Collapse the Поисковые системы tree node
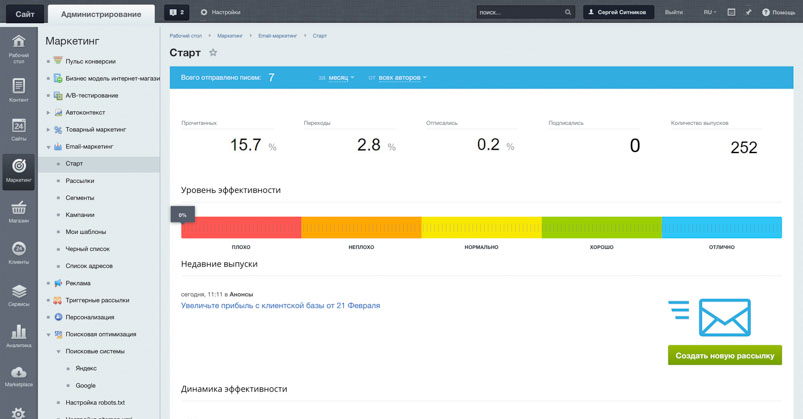Screen dimensions: 803x419 [58, 351]
